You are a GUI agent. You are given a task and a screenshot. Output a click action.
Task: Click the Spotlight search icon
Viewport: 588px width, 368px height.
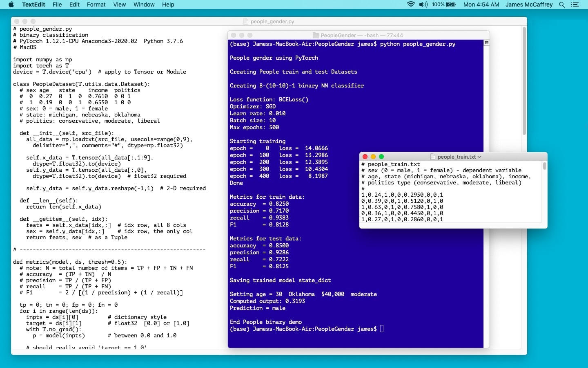(x=562, y=4)
